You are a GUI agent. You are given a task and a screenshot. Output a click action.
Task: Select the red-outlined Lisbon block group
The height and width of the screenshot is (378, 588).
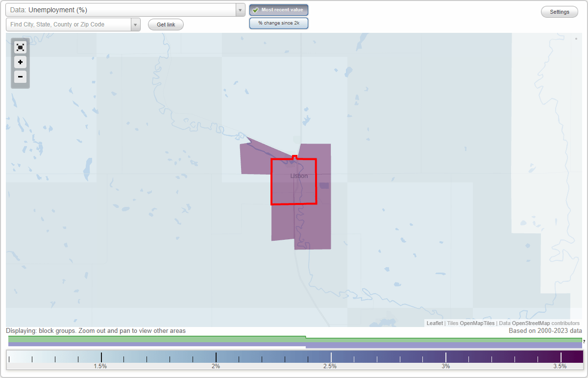pyautogui.click(x=294, y=181)
